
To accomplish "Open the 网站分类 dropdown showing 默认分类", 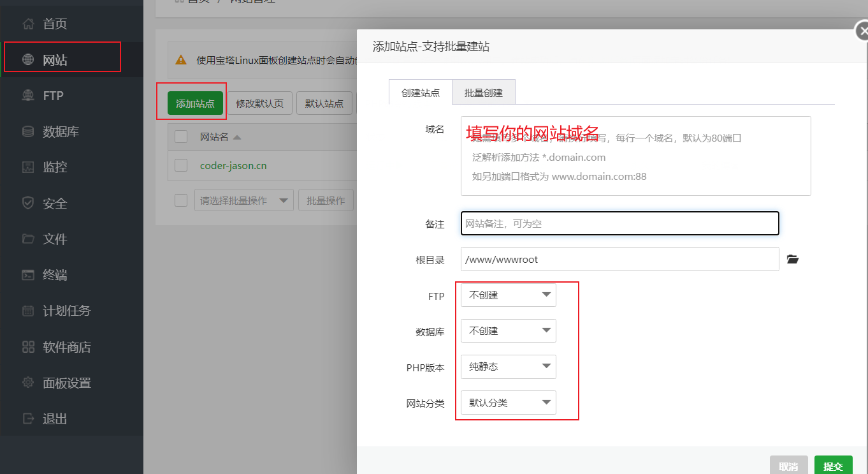I will pos(509,403).
